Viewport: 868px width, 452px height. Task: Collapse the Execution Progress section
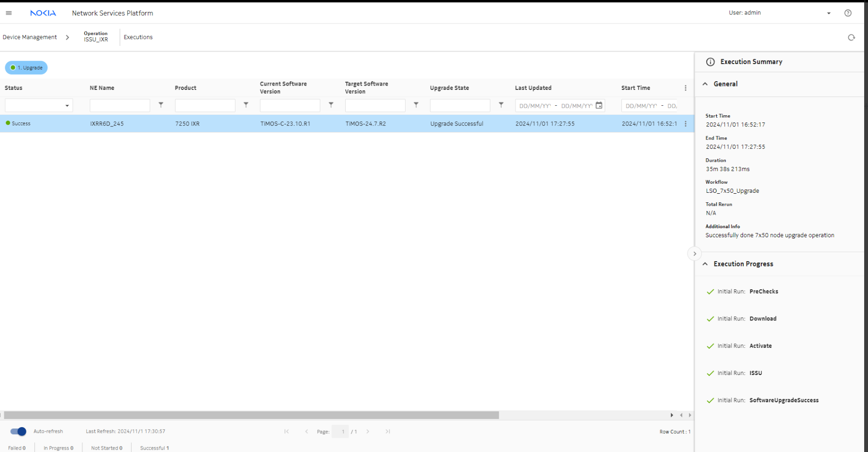(705, 264)
